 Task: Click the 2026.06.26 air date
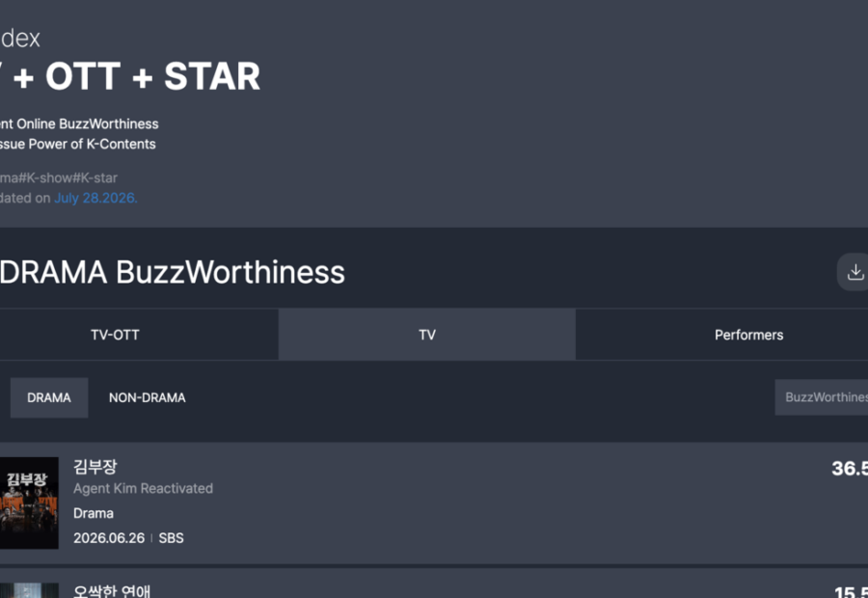pyautogui.click(x=109, y=538)
